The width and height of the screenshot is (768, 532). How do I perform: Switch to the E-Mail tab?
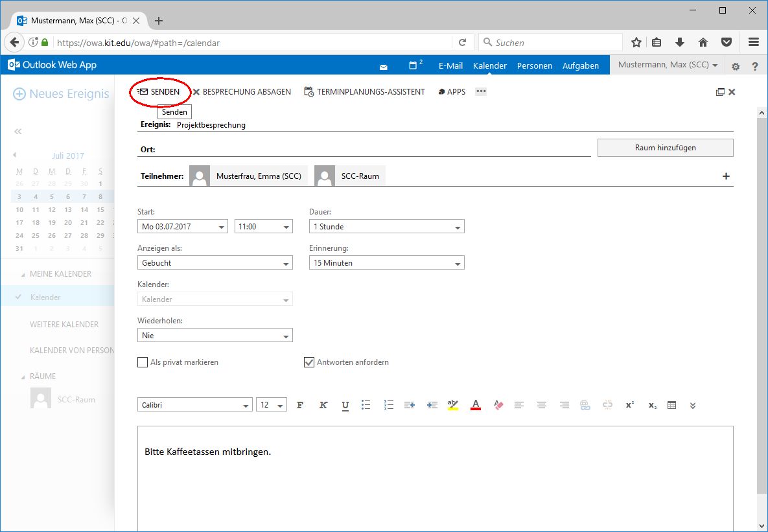point(450,65)
